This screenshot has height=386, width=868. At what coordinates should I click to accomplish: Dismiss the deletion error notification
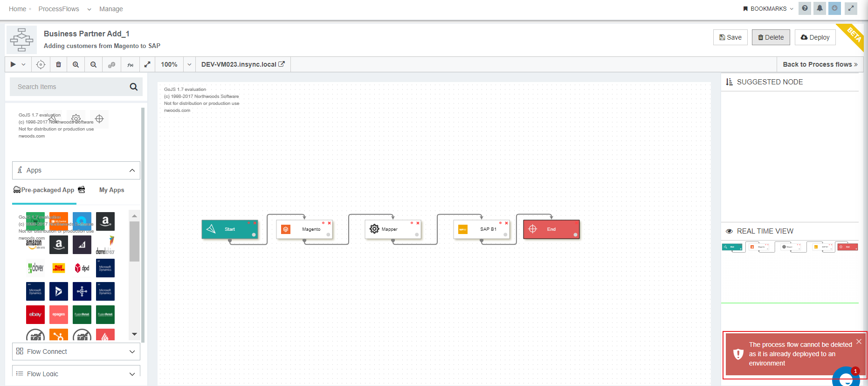point(859,342)
